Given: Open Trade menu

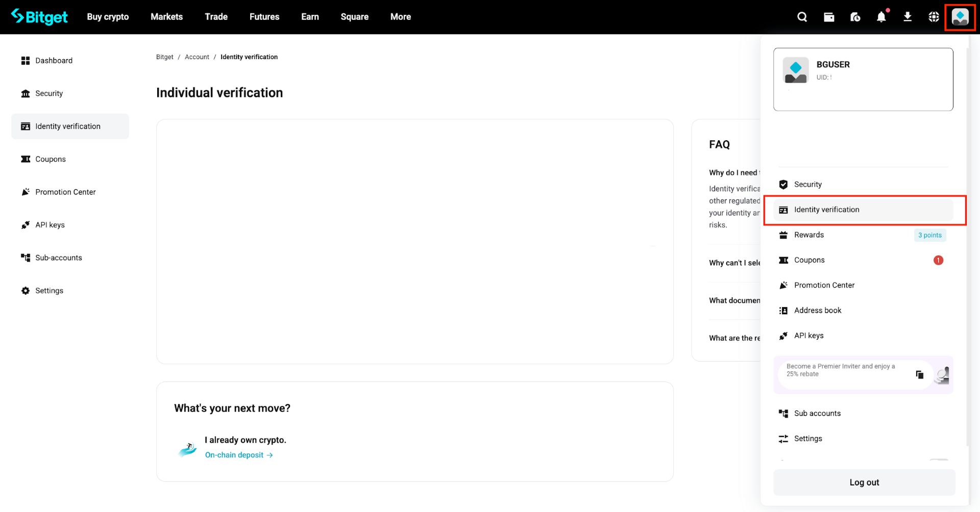Looking at the screenshot, I should coord(216,17).
